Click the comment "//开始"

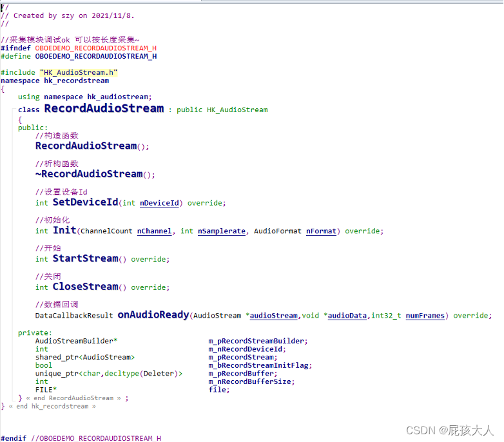pos(48,248)
